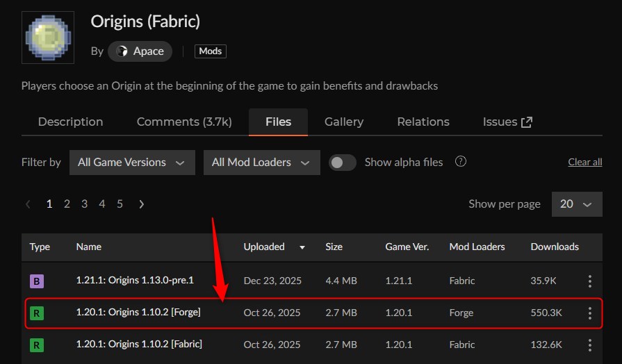Open the Show per page 20 dropdown
622x364 pixels.
click(576, 204)
